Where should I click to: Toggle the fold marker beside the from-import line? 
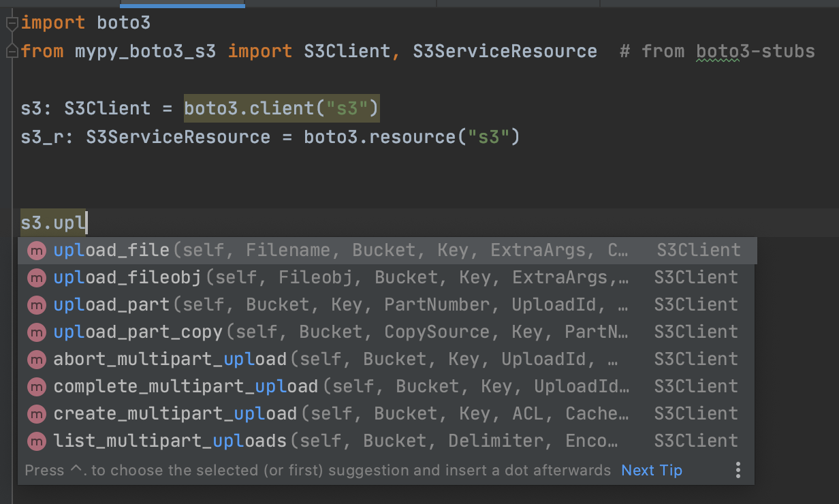point(11,51)
